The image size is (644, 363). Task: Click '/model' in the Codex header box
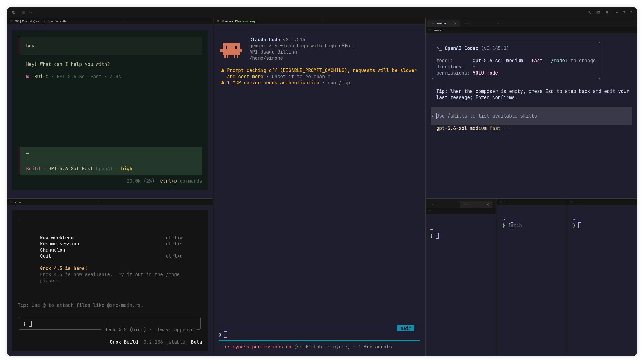(559, 61)
